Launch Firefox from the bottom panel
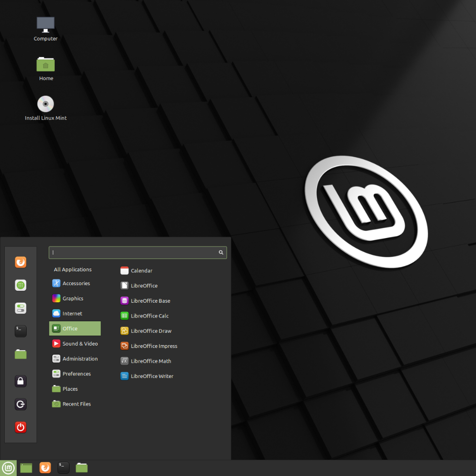Screen dimensions: 476x476 point(45,468)
